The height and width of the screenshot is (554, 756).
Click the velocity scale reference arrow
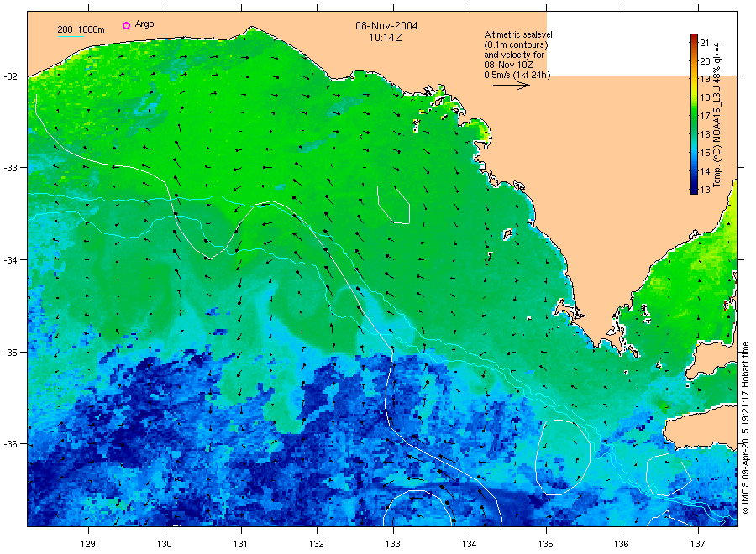coord(511,86)
